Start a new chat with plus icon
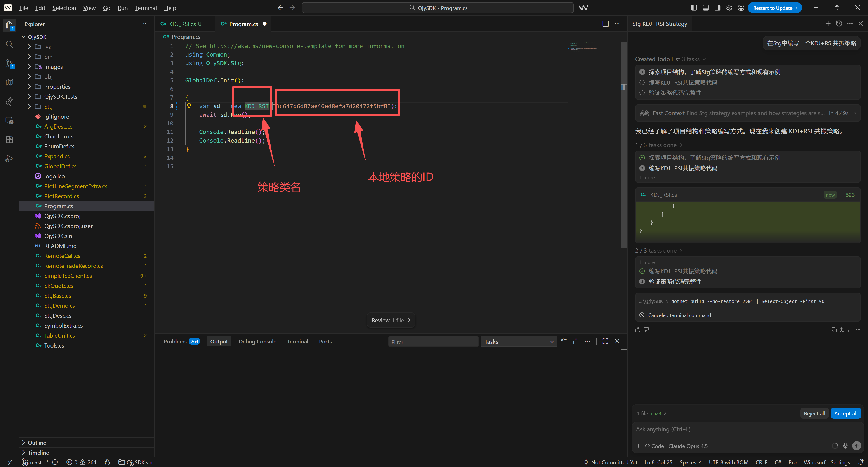 (x=828, y=24)
